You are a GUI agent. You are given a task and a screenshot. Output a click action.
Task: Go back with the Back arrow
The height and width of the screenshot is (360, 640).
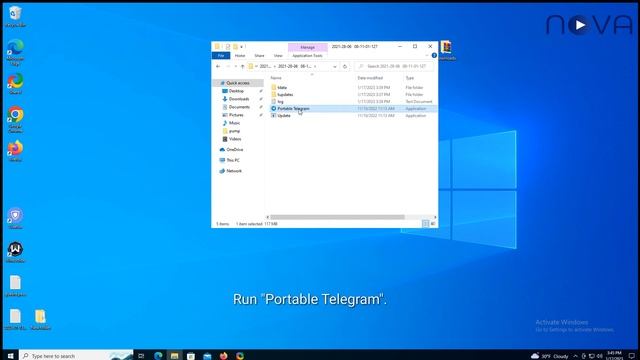pos(218,66)
